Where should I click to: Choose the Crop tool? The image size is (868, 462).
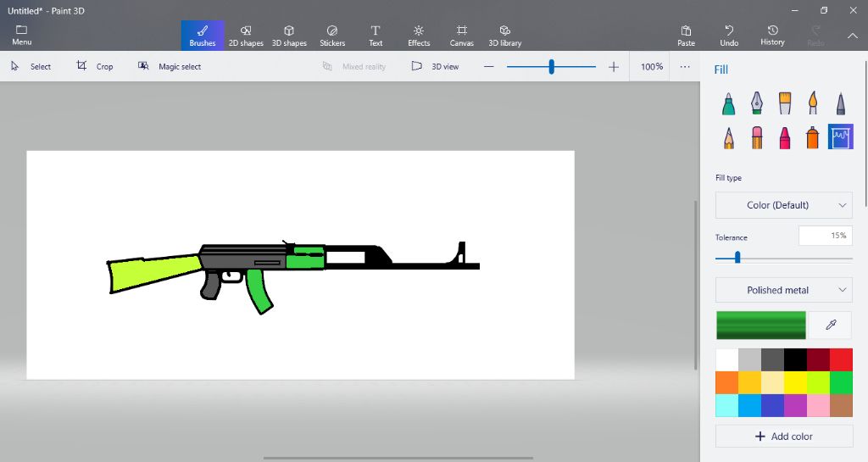pyautogui.click(x=95, y=66)
